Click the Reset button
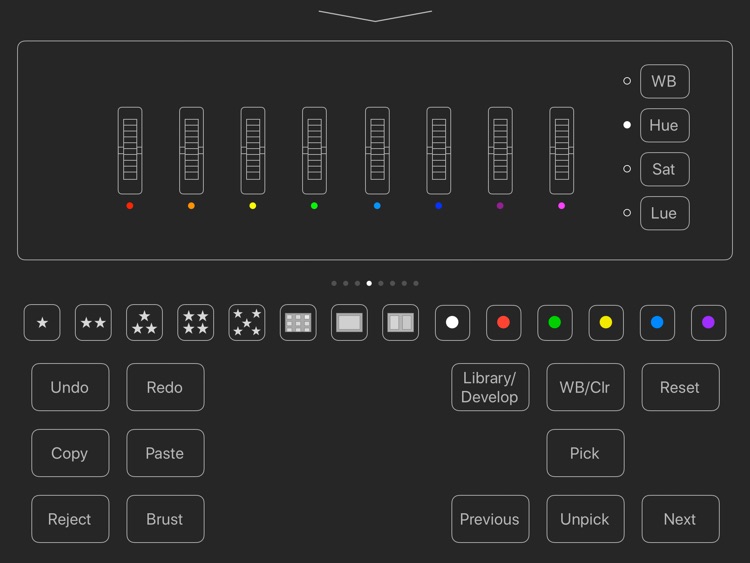 [681, 387]
